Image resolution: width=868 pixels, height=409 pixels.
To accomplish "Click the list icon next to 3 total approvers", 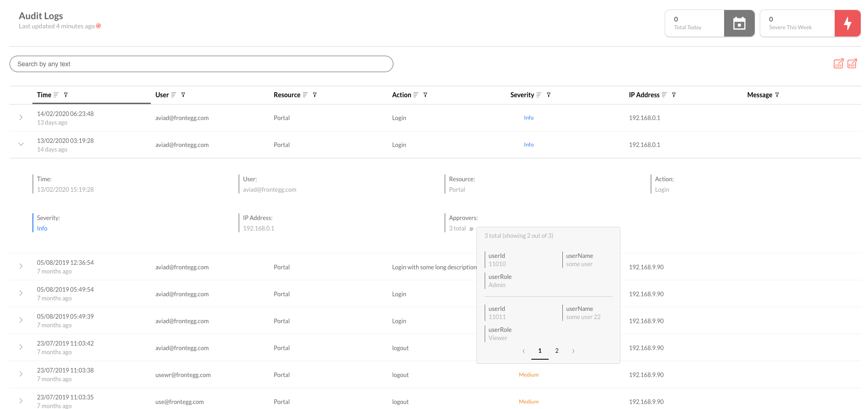I will tap(471, 229).
